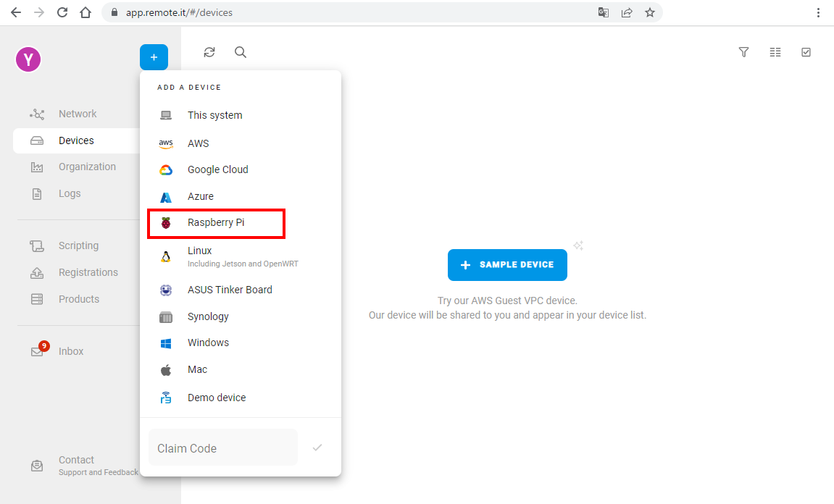Choose AWS in add device list
The width and height of the screenshot is (834, 504).
coord(198,143)
